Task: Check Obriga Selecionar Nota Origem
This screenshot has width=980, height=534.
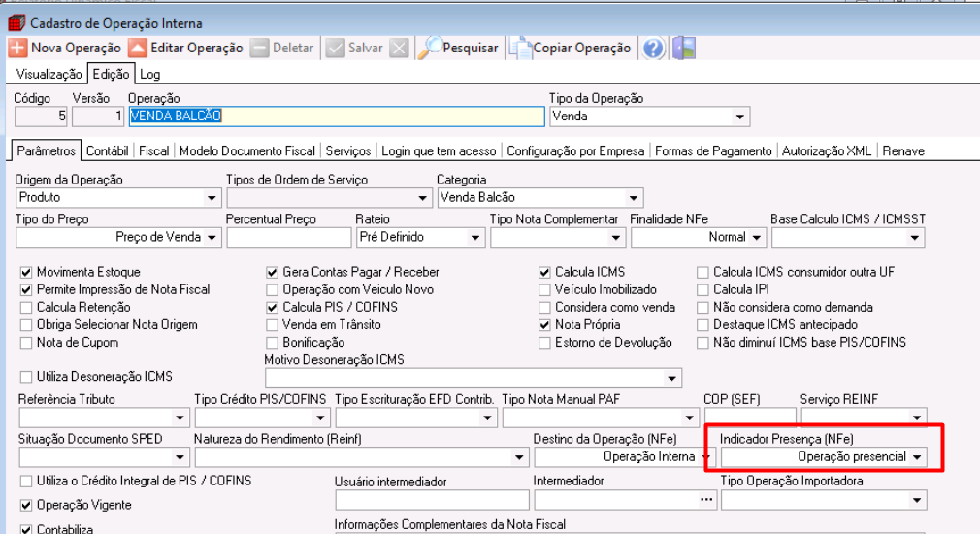Action: click(25, 324)
